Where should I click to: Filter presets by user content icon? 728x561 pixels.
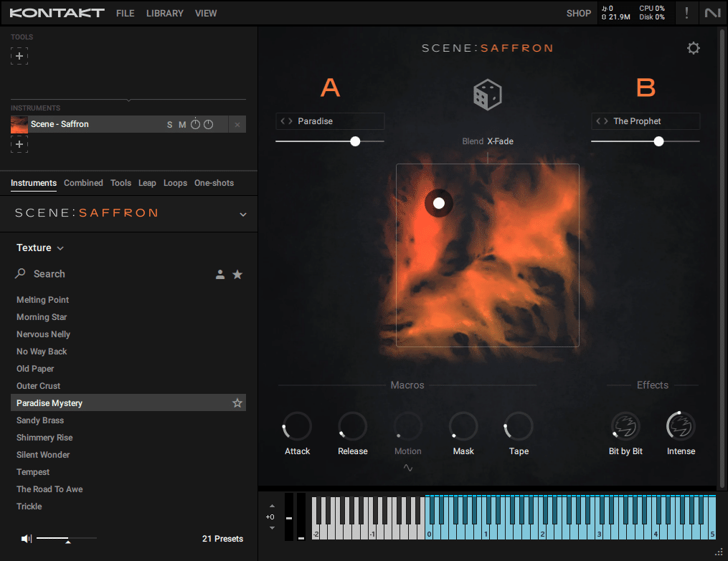click(x=220, y=275)
